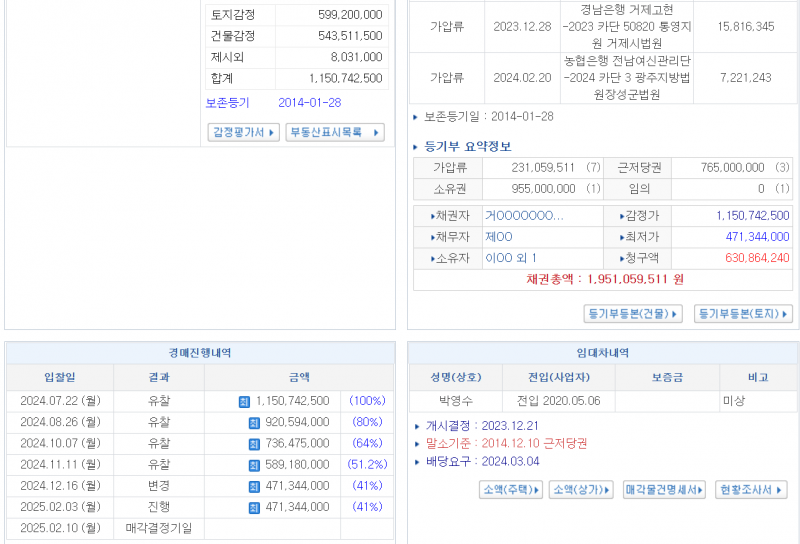Click the 소액(주택) button

pos(511,490)
